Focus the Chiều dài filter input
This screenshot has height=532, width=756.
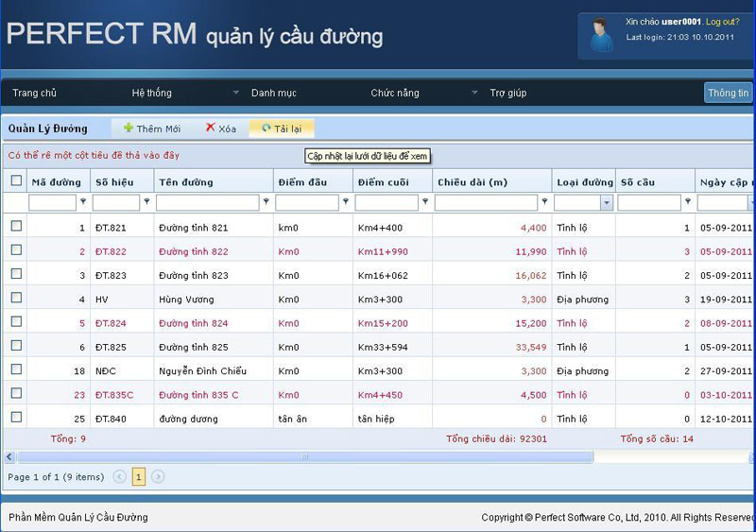(x=486, y=202)
